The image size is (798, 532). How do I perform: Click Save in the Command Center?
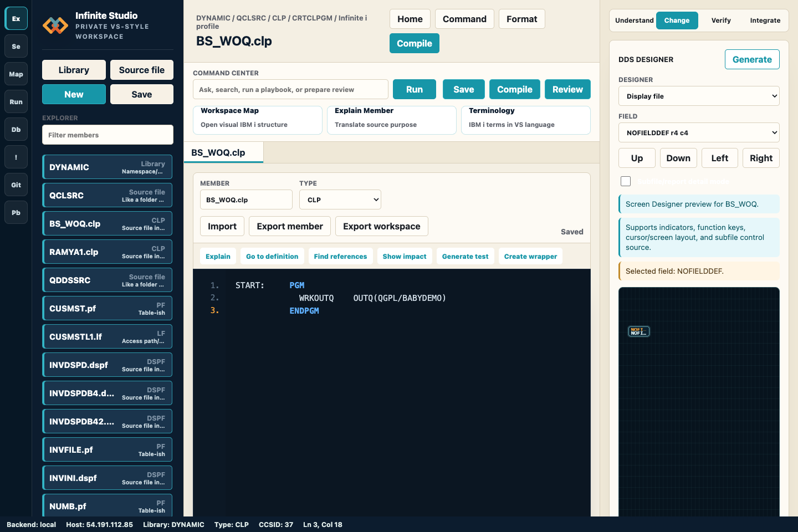click(464, 89)
